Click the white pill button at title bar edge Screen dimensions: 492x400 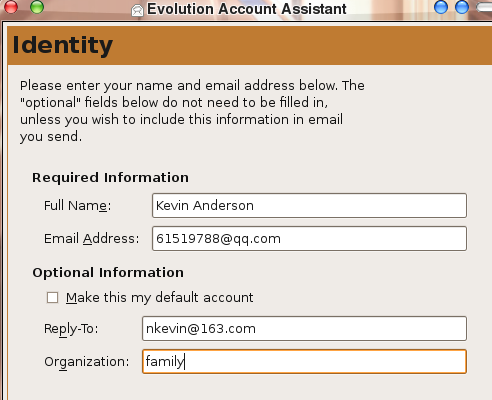click(484, 7)
